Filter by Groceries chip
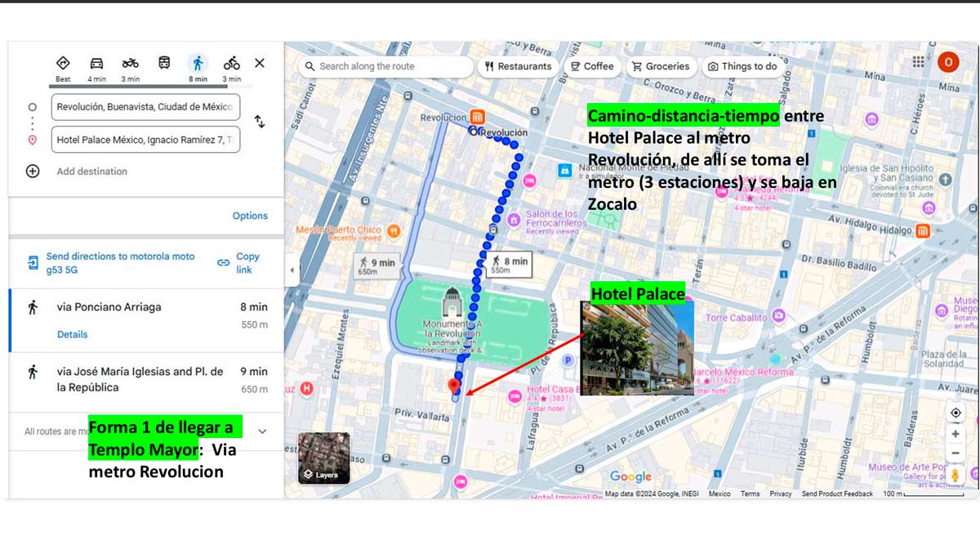This screenshot has width=980, height=550. (661, 66)
